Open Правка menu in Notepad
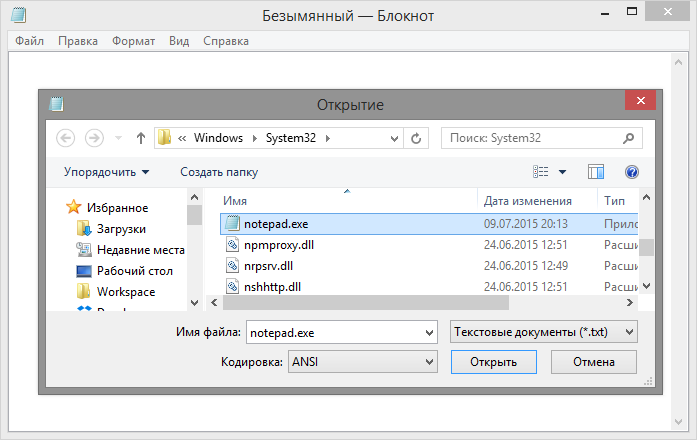Image resolution: width=697 pixels, height=440 pixels. (78, 41)
